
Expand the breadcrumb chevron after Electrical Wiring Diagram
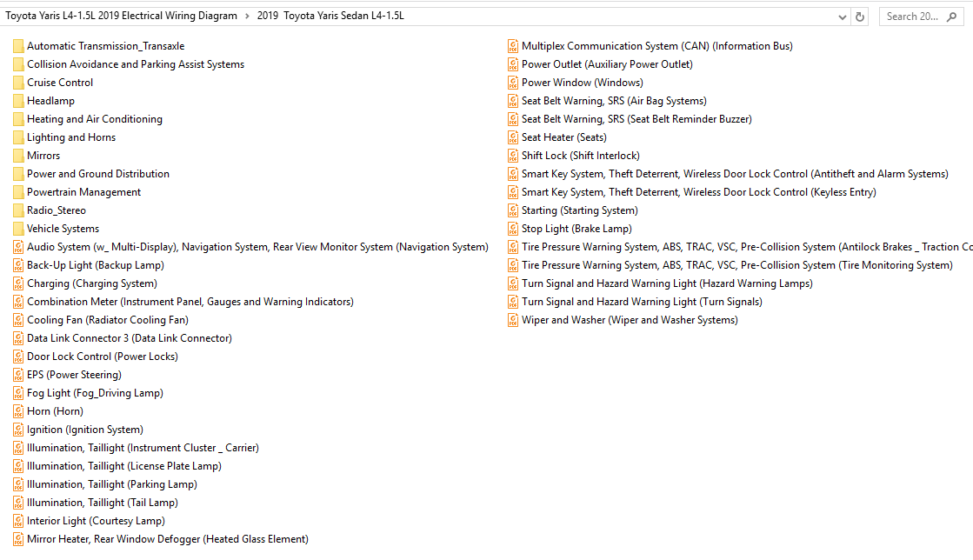tap(247, 17)
